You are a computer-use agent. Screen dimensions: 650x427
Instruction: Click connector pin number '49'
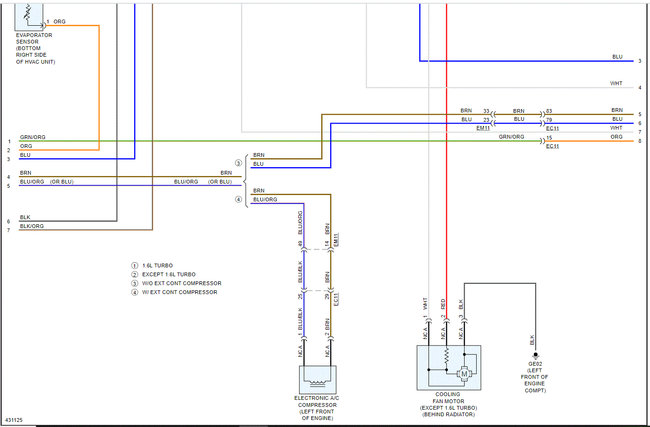pos(301,244)
